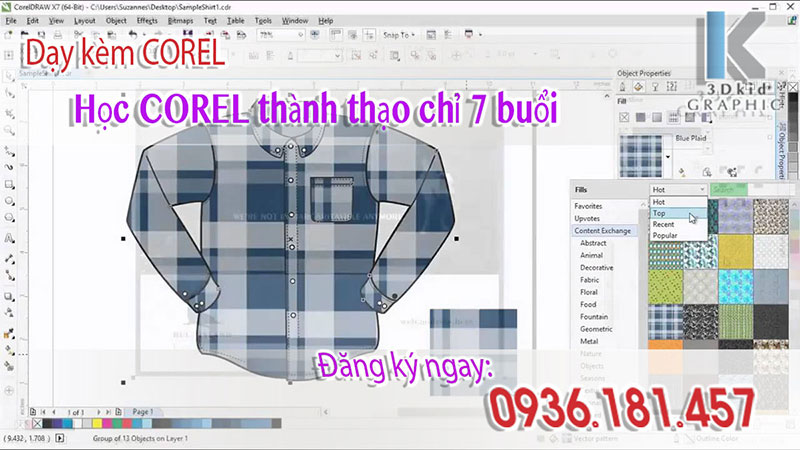Open the Blue Plaid fill picker arrow
This screenshot has width=800, height=450.
click(x=668, y=157)
